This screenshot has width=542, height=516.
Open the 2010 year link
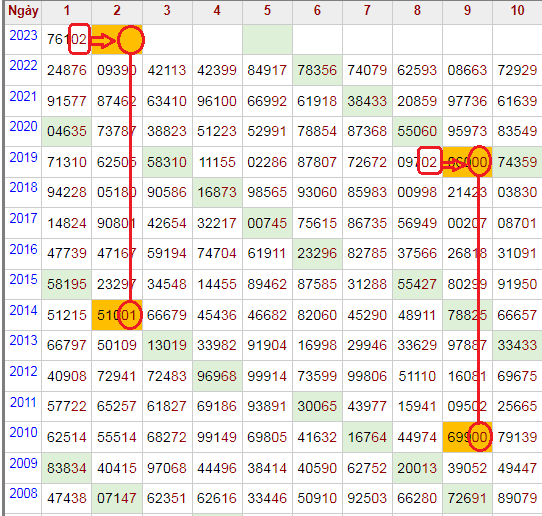tap(23, 432)
